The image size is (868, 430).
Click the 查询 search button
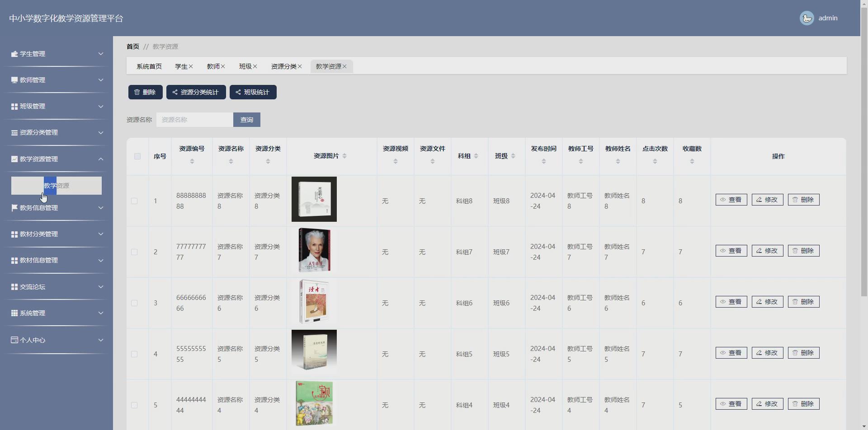click(247, 120)
